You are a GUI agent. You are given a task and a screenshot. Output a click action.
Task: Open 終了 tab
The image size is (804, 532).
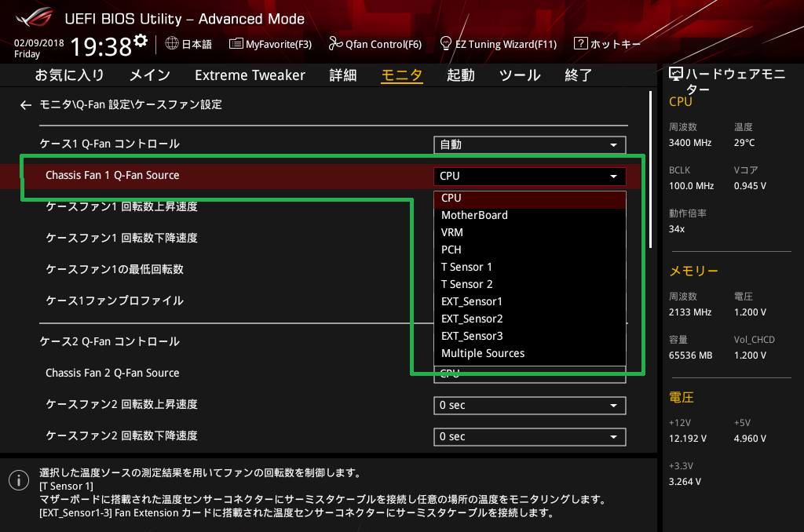[x=579, y=75]
